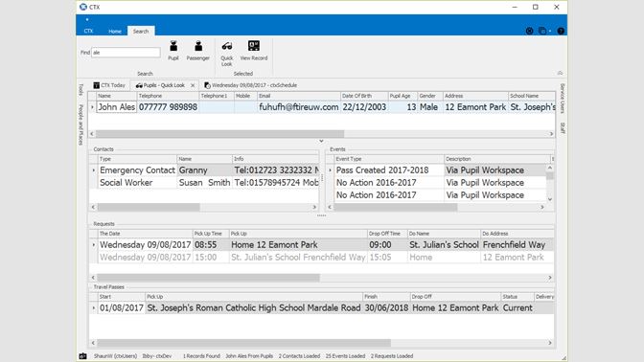Open the dropdown arrow beside layout icon

[x=550, y=32]
